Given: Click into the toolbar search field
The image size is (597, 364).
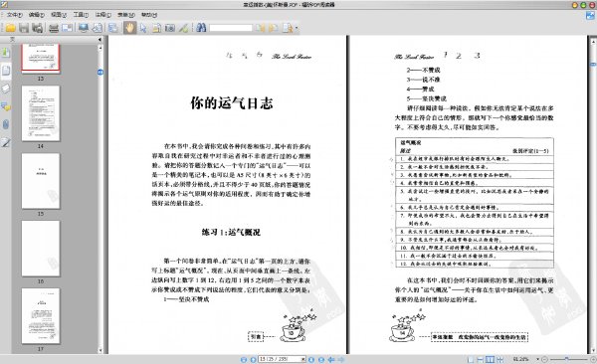Looking at the screenshot, I should pos(231,28).
